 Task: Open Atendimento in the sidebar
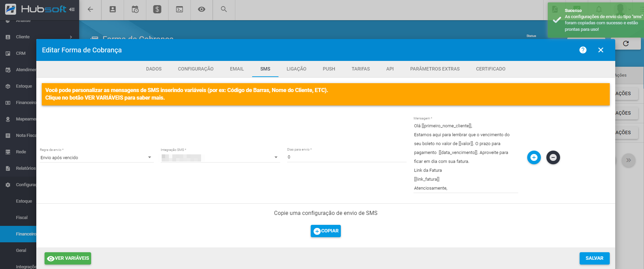18,70
